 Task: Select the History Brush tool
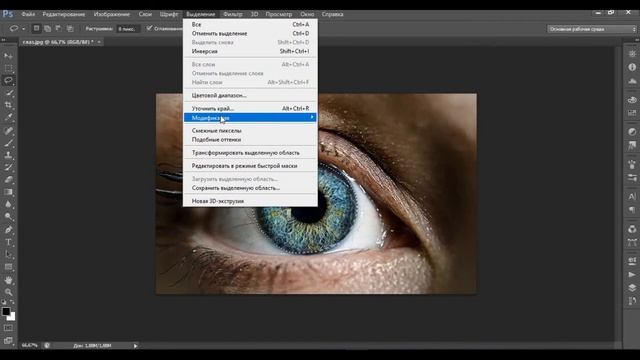8,167
